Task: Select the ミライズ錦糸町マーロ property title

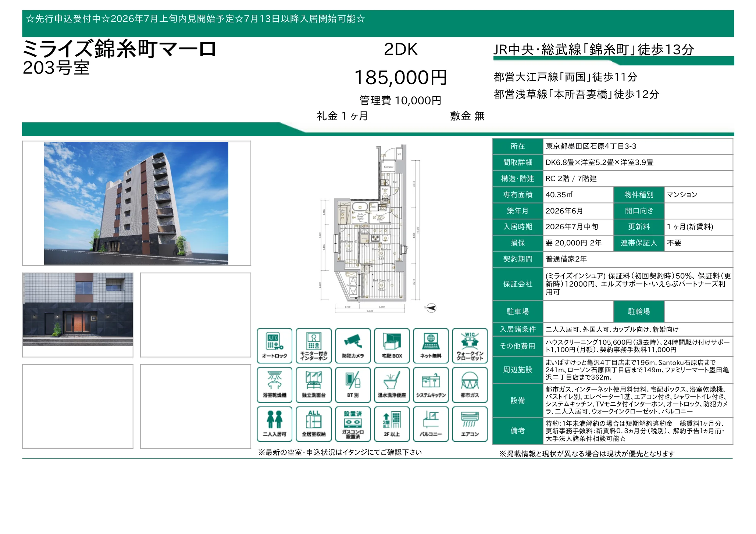Action: click(120, 49)
